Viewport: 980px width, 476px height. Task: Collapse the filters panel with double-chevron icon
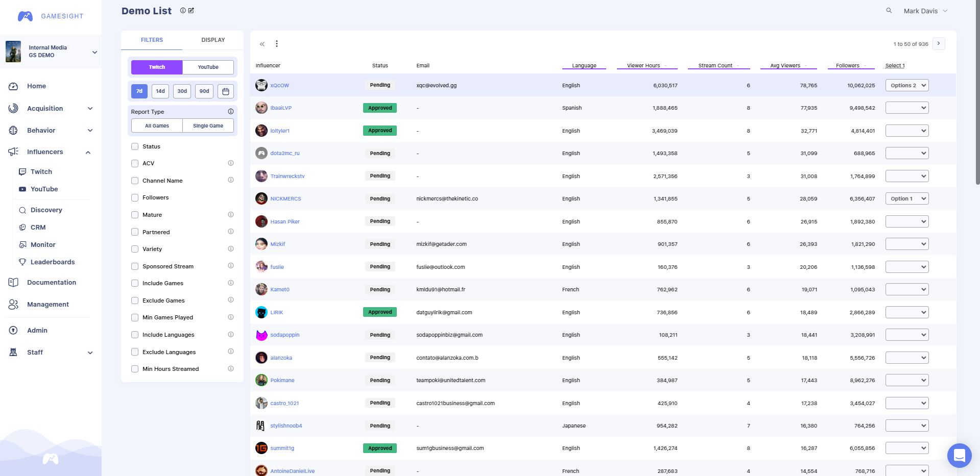point(262,44)
